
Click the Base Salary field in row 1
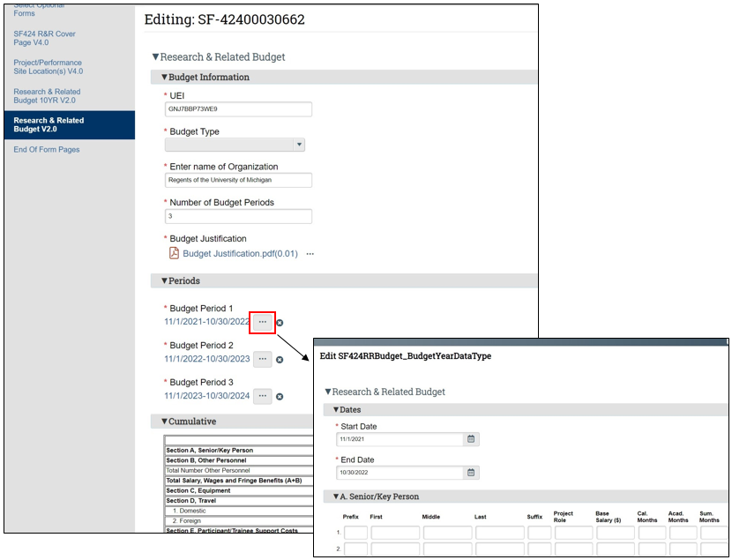[x=616, y=533]
